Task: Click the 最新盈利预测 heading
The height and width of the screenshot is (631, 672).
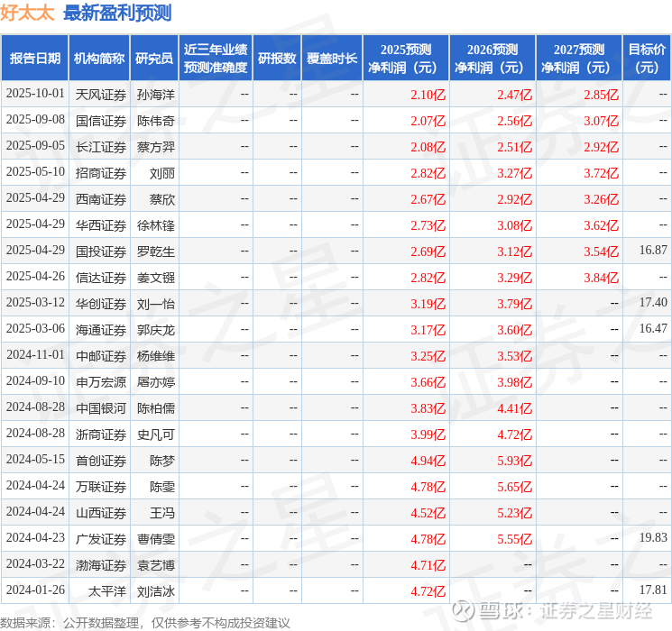Action: [117, 13]
